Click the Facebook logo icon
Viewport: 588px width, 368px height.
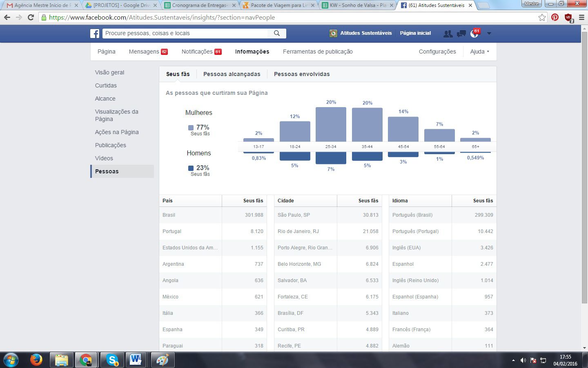(x=95, y=34)
